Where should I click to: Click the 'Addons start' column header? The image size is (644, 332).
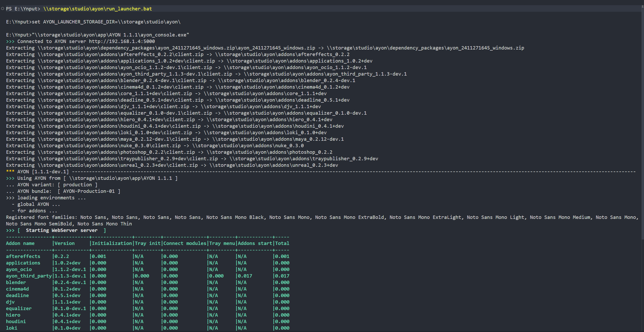pyautogui.click(x=255, y=243)
